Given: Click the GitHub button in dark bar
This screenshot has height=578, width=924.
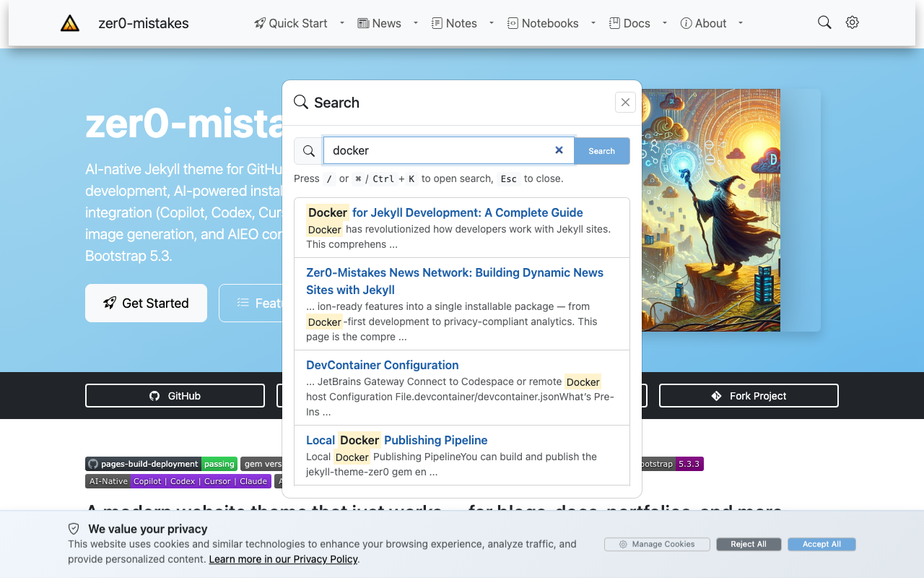Looking at the screenshot, I should point(175,396).
